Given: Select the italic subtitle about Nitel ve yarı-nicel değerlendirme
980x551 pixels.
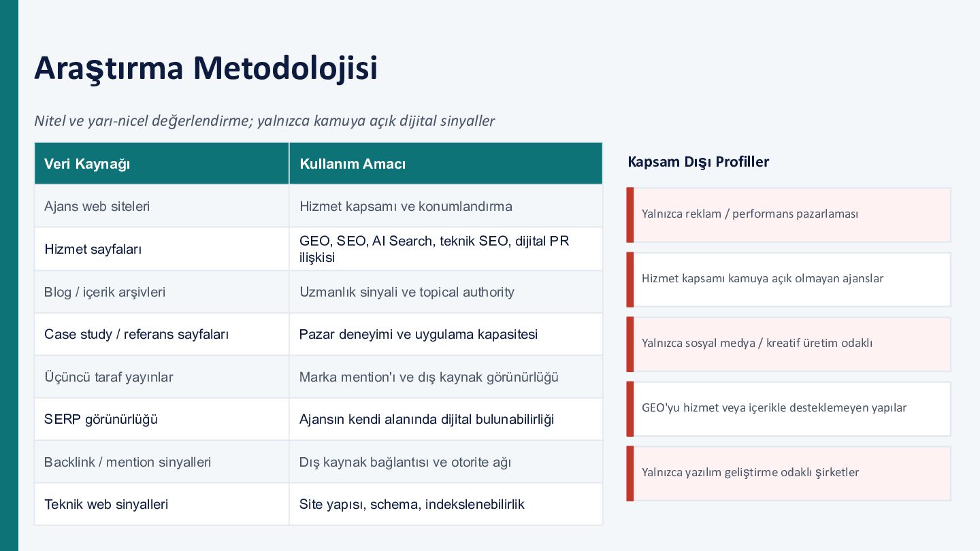Looking at the screenshot, I should [265, 121].
